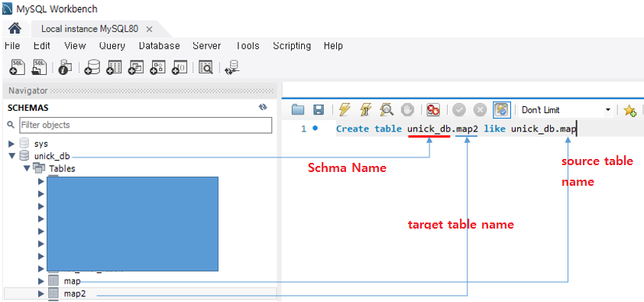Open the File menu

point(12,46)
